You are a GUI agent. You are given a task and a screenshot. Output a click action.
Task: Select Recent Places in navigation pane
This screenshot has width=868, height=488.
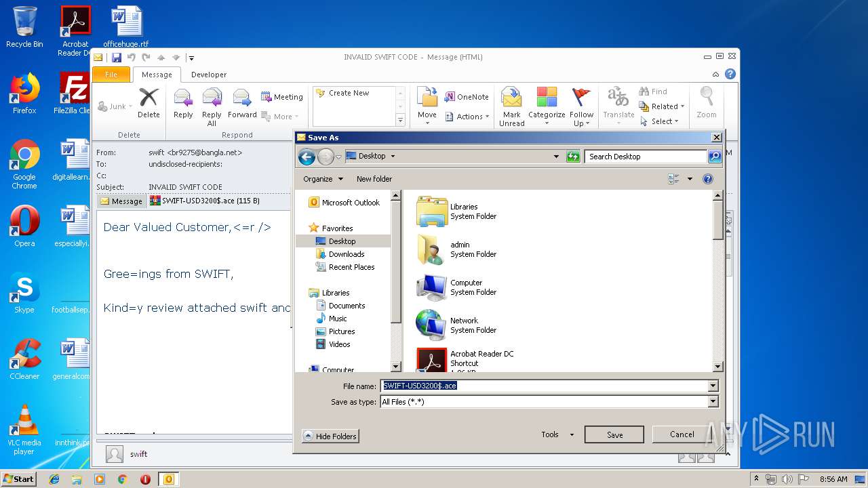pyautogui.click(x=344, y=267)
